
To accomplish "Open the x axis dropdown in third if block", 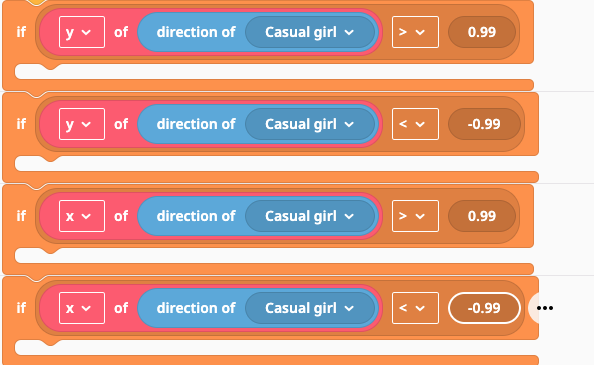I will click(x=82, y=216).
